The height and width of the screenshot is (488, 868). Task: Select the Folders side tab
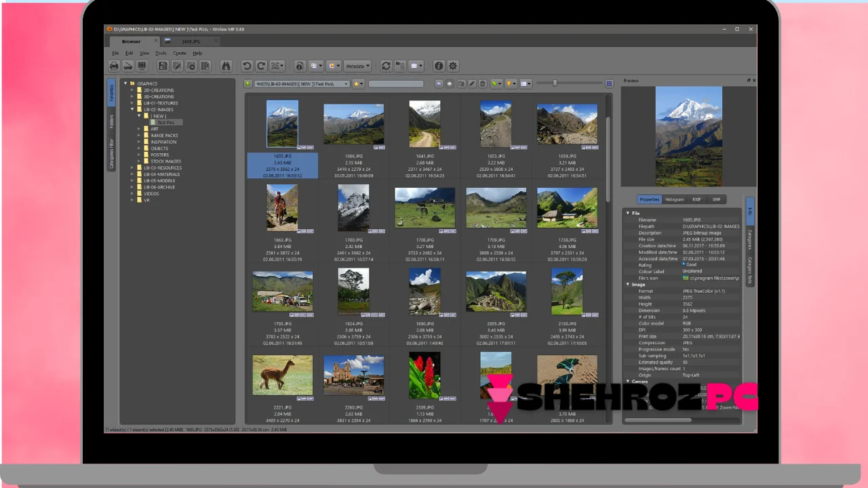click(111, 121)
